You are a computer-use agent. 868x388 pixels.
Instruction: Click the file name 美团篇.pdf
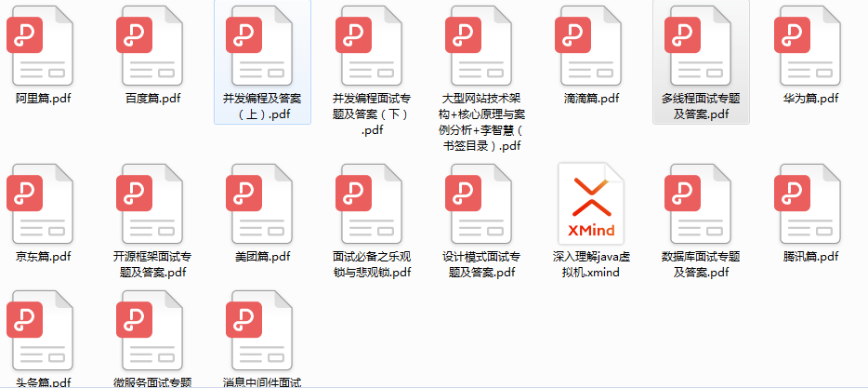262,257
